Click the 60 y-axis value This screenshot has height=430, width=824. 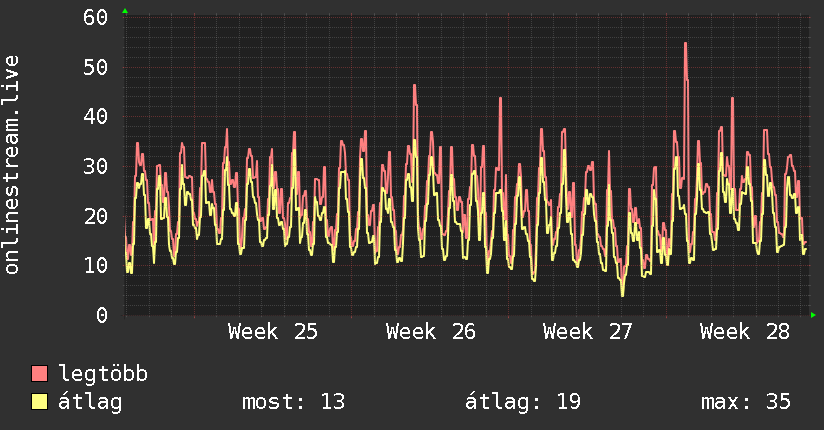(96, 17)
